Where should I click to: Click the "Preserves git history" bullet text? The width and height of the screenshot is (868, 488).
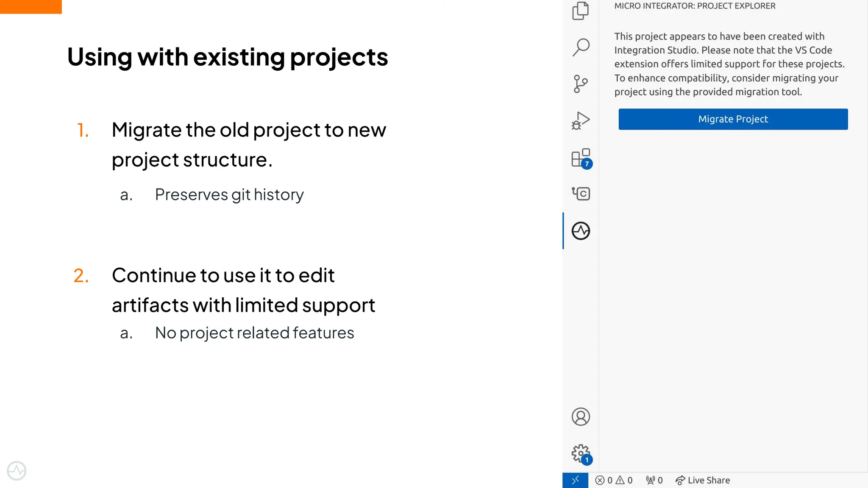(229, 195)
